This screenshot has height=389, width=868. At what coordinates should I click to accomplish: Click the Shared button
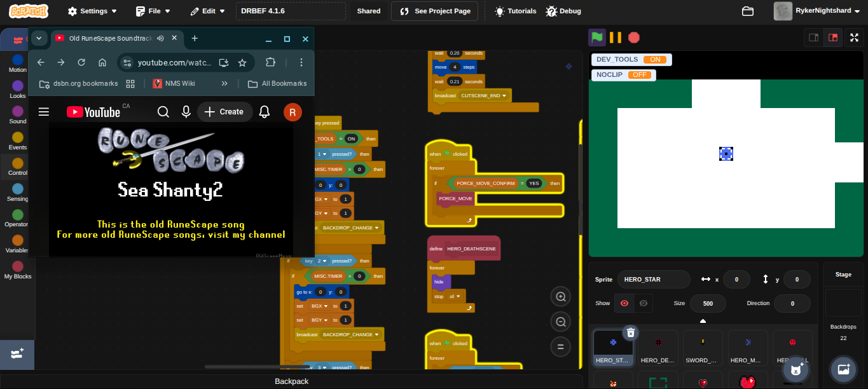pos(369,11)
